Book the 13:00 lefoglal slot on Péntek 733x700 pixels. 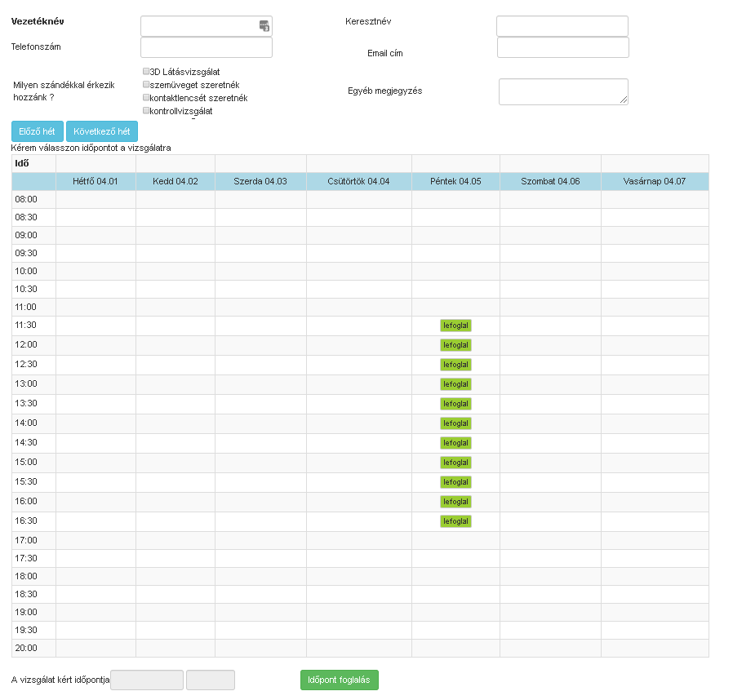click(x=455, y=384)
